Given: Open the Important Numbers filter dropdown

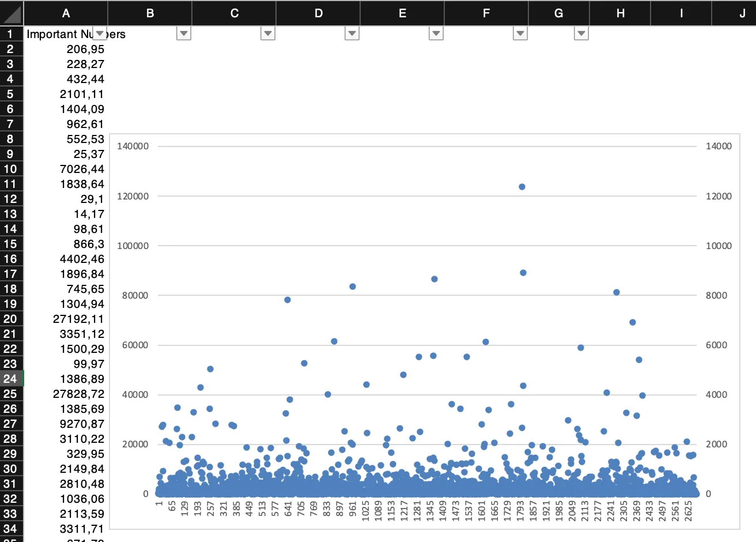Looking at the screenshot, I should point(99,33).
